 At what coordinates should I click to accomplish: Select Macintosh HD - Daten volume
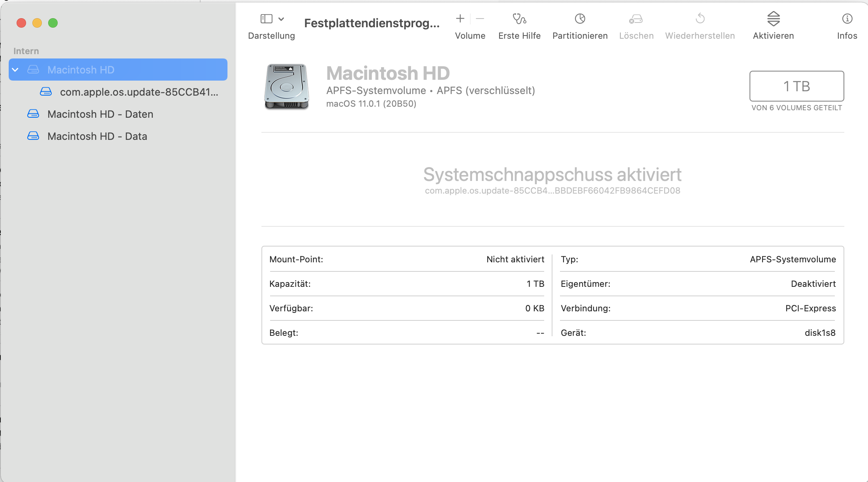pos(100,114)
